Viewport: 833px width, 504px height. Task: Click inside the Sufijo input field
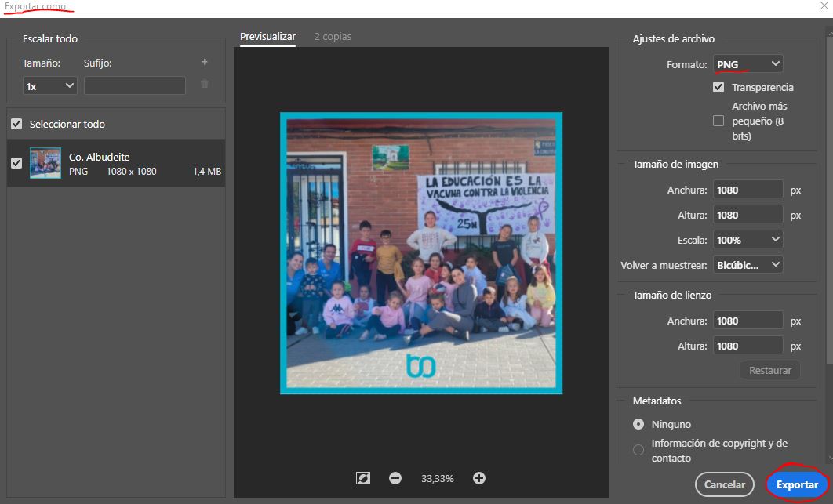(134, 85)
